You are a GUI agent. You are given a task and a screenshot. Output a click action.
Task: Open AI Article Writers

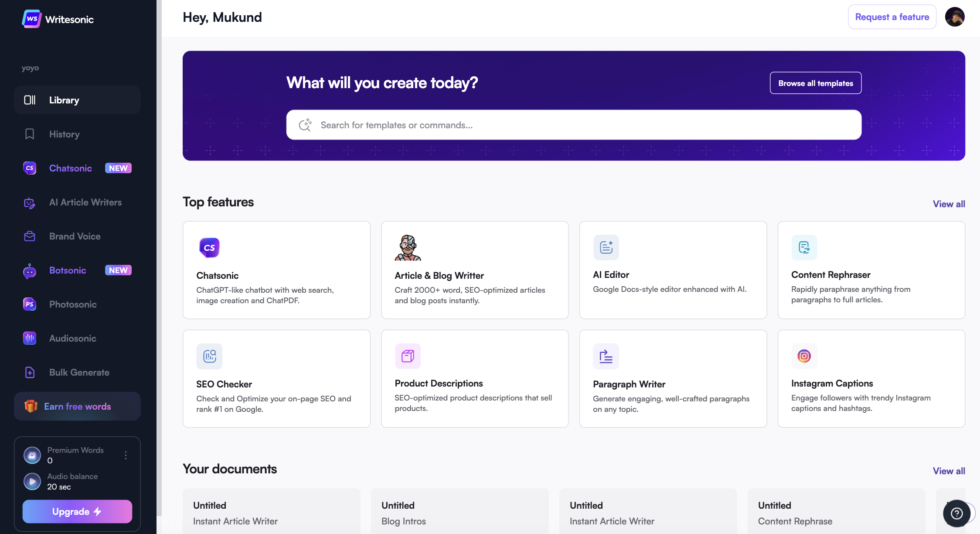coord(85,202)
